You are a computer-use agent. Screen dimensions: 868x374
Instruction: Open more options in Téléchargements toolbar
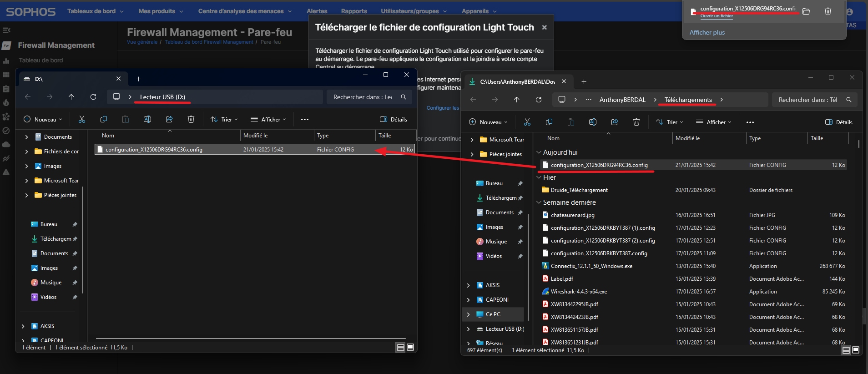point(750,122)
